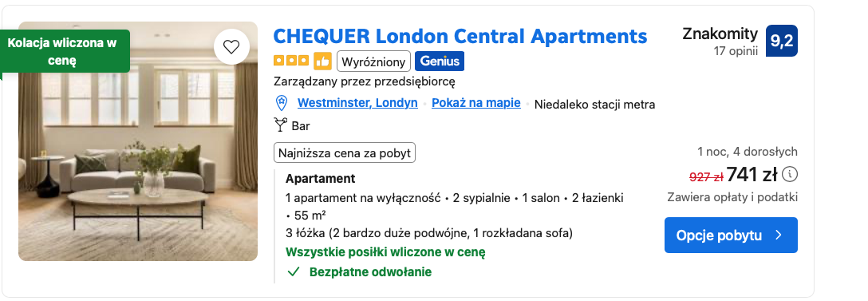Open the Westminster, Londyn location link

click(x=357, y=103)
